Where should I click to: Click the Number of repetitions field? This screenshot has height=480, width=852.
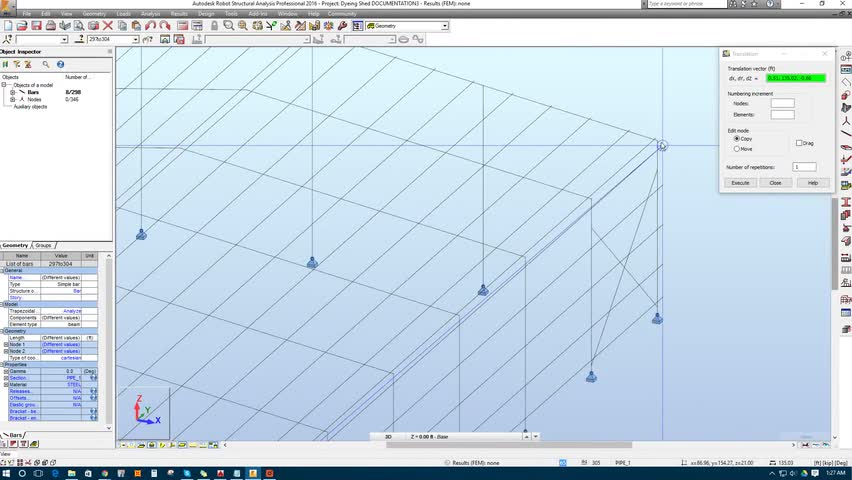[804, 167]
